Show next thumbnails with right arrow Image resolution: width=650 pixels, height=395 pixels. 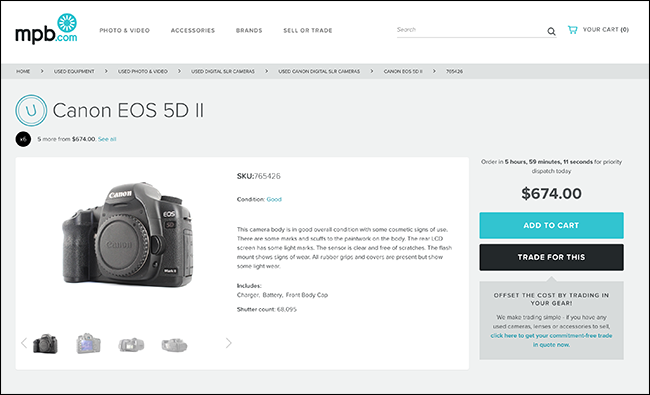[x=228, y=343]
